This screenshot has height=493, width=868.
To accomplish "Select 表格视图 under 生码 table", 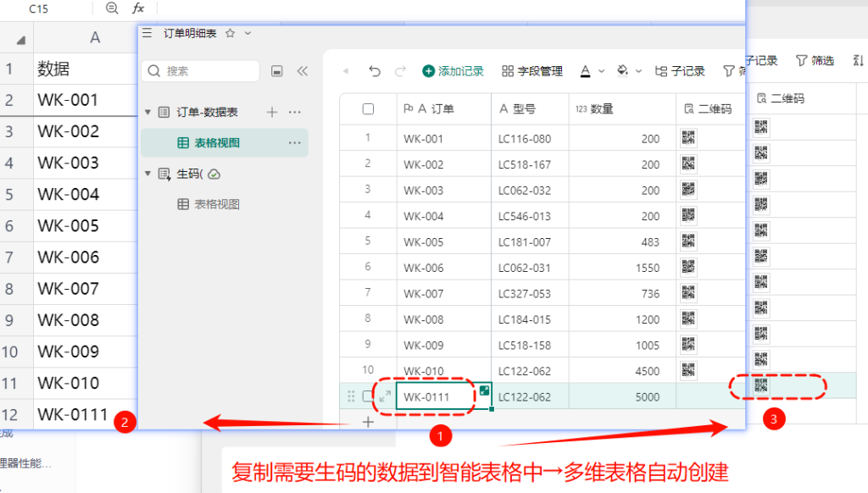I will pos(209,204).
